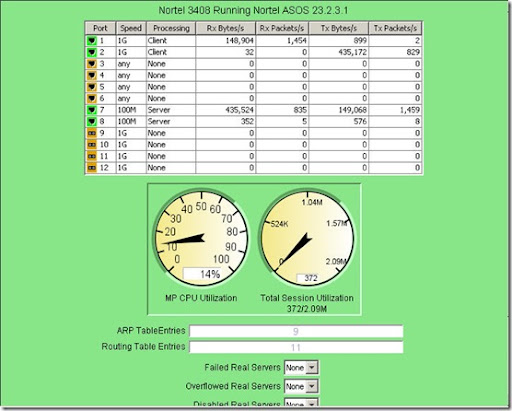512x411 pixels.
Task: Click the Tx Packets/s column header
Action: (x=395, y=28)
